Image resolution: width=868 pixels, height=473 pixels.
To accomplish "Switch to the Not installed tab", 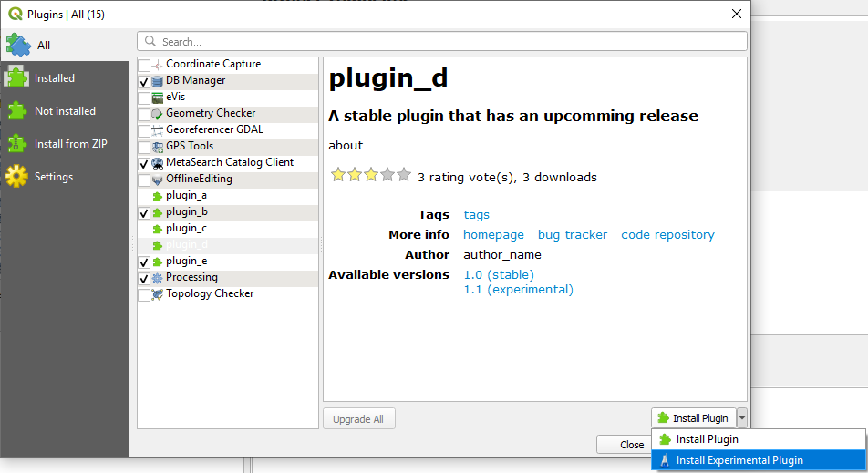I will (65, 110).
